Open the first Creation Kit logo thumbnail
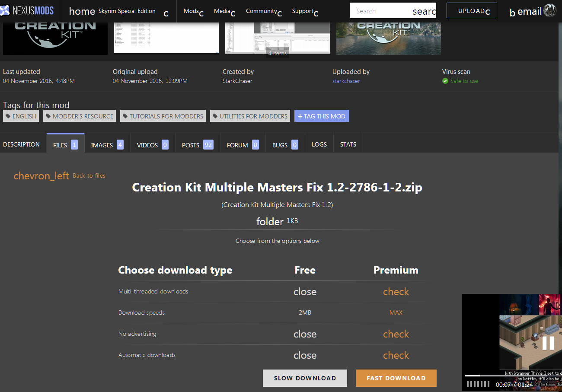The image size is (562, 392). [55, 38]
